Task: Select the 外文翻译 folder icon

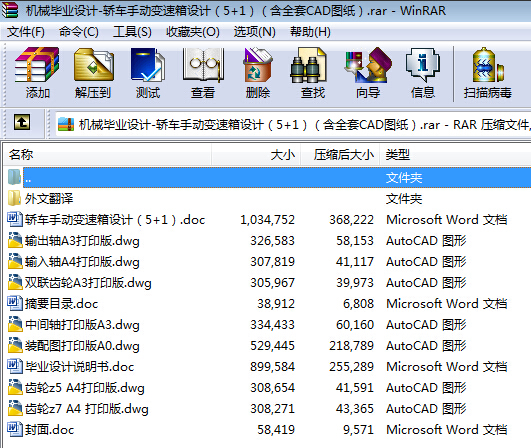Action: point(14,198)
